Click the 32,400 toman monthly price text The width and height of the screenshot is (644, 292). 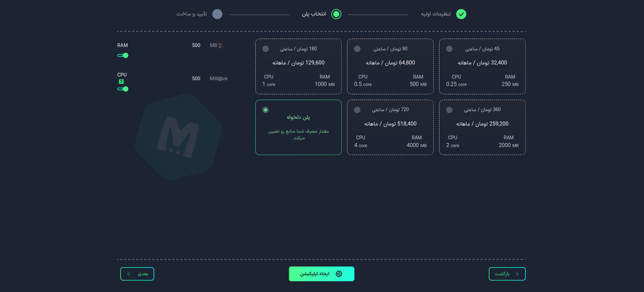tap(482, 63)
